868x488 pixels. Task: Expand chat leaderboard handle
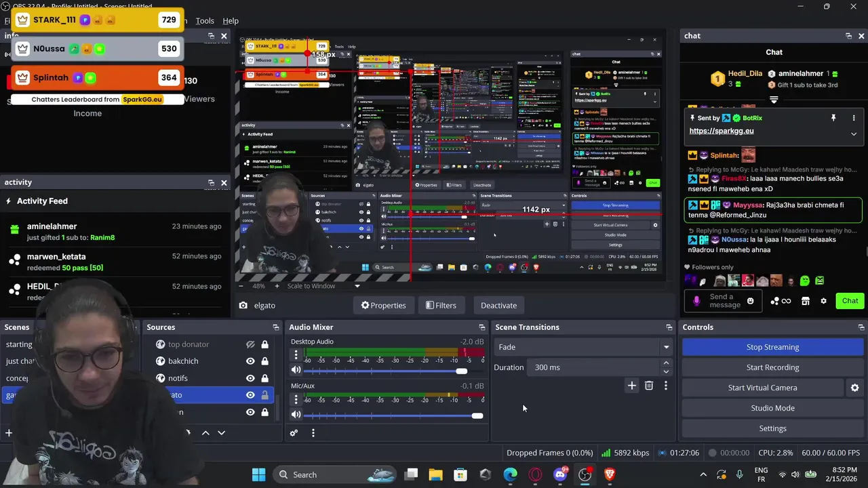coord(774,99)
